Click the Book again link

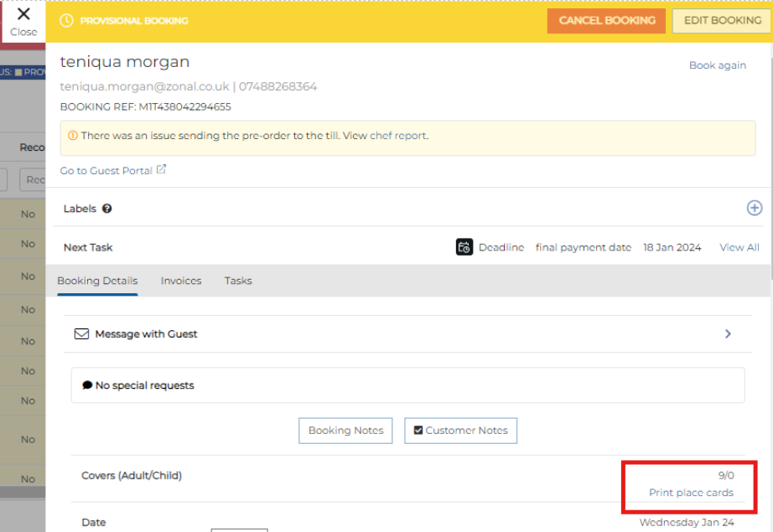(x=717, y=65)
